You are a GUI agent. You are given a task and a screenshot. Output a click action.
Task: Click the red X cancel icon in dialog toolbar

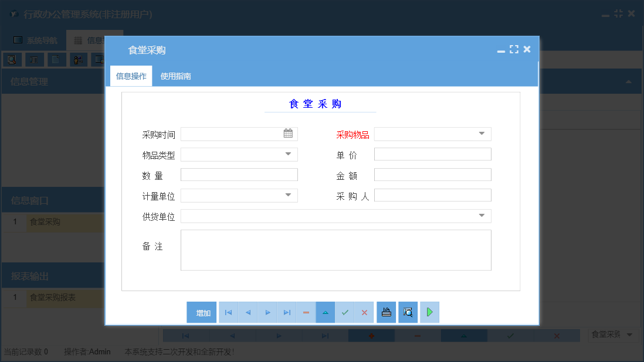point(364,312)
